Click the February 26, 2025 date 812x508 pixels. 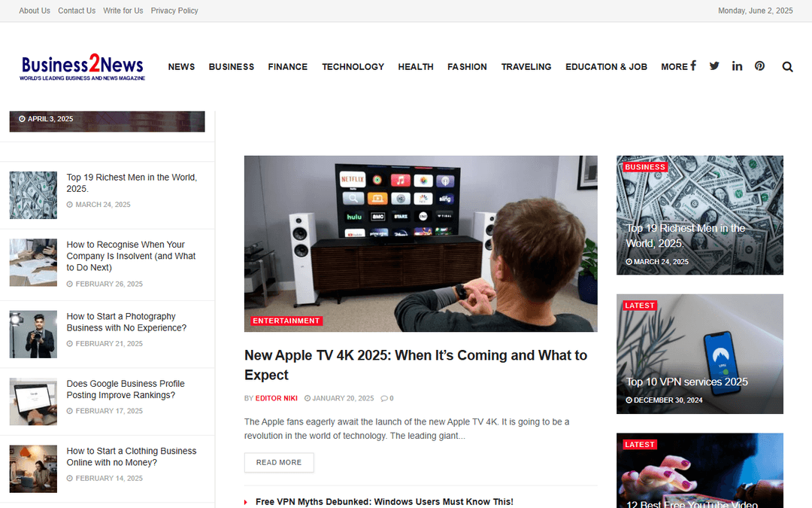[x=105, y=284]
